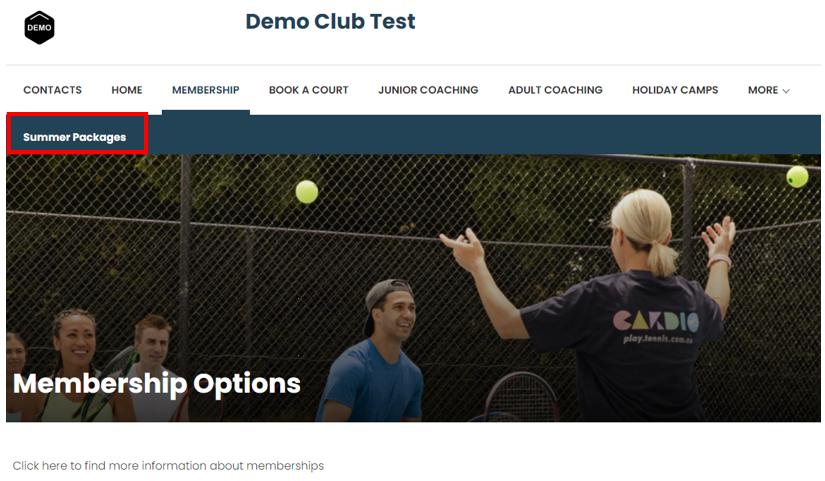Navigate to JUNIOR COACHING
The width and height of the screenshot is (825, 481).
(x=428, y=90)
